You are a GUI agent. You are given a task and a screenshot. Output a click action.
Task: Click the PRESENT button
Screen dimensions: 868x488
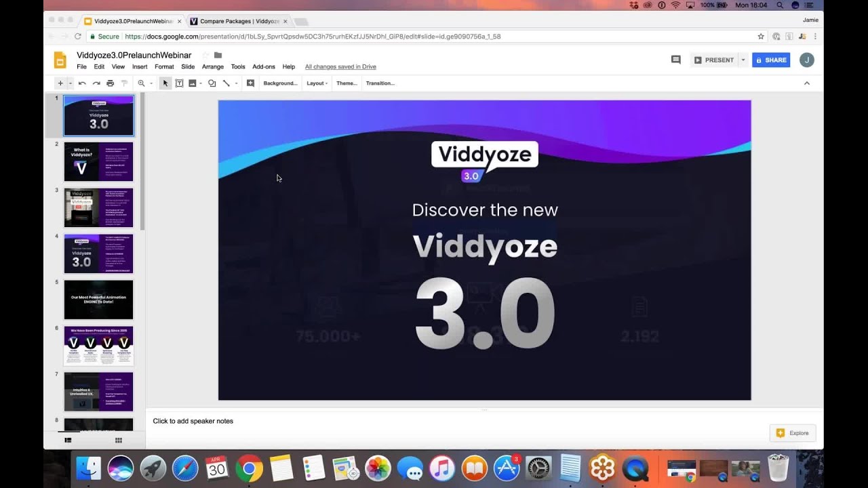(x=714, y=60)
